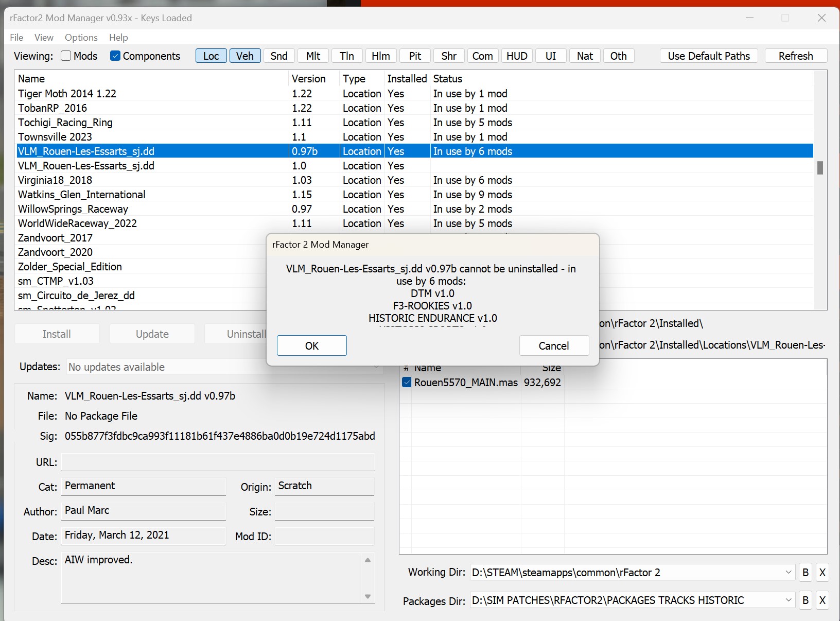Open the Help menu
Viewport: 840px width, 621px height.
click(x=118, y=37)
